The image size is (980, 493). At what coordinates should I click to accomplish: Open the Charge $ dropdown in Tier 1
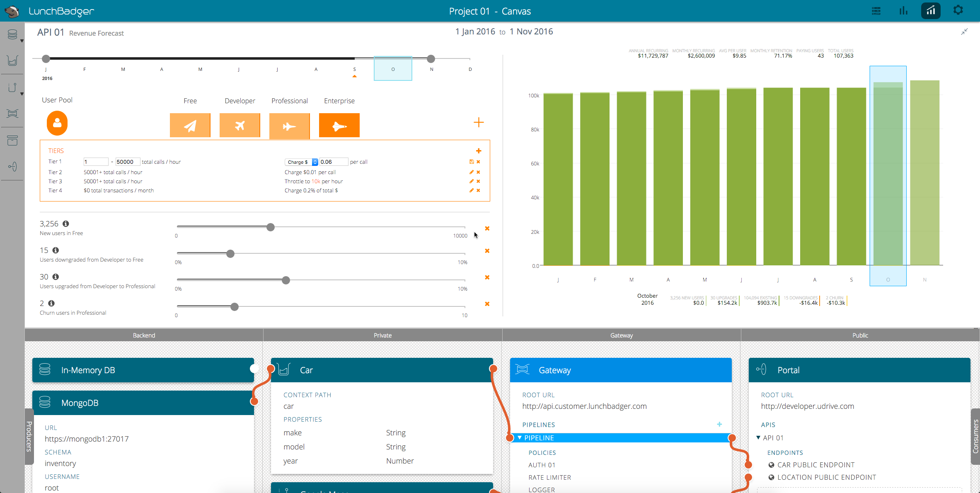tap(301, 162)
